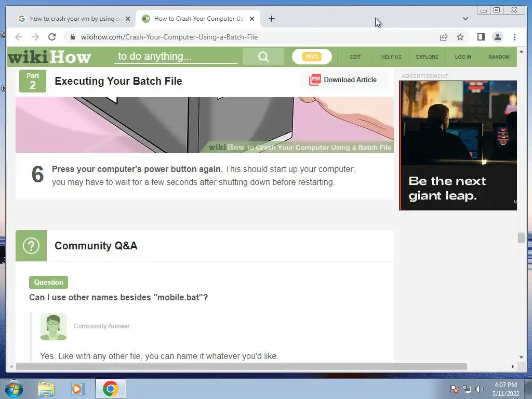Open Action Center flag icon in tray
The height and width of the screenshot is (399, 532).
pos(454,389)
